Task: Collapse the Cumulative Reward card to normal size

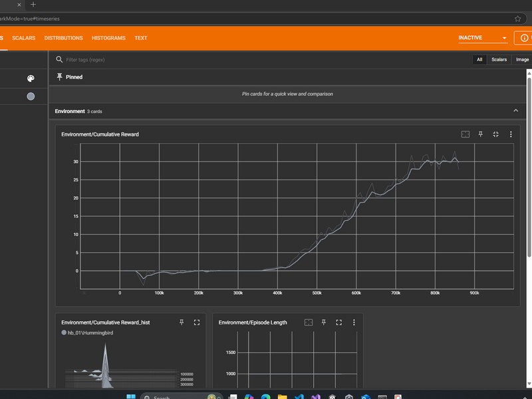Action: tap(495, 134)
